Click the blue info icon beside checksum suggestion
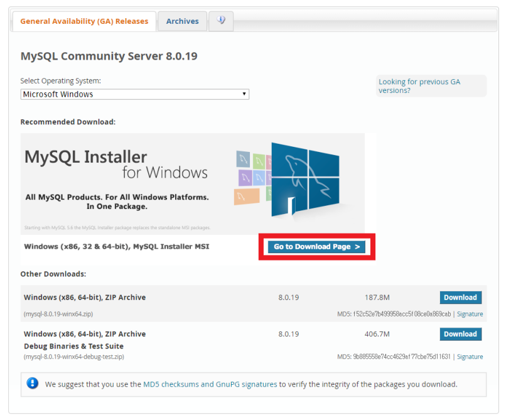This screenshot has width=511, height=420. click(33, 384)
